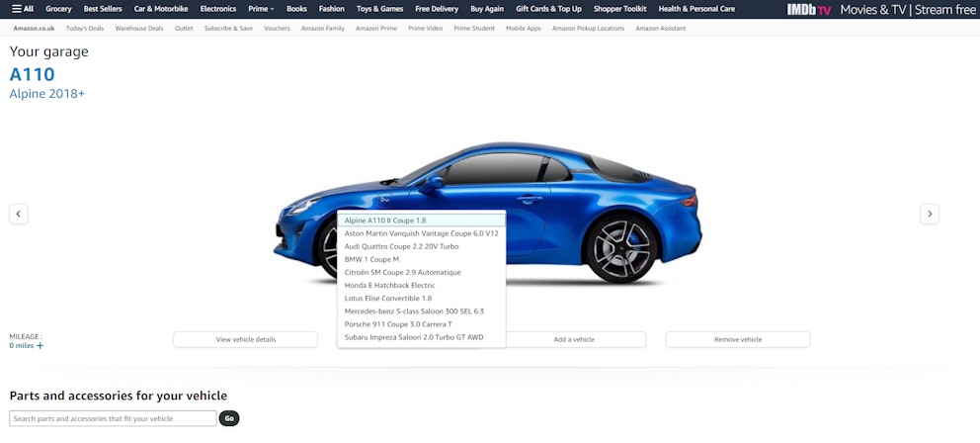The height and width of the screenshot is (443, 980).
Task: Click the next vehicle arrow
Action: [x=929, y=214]
